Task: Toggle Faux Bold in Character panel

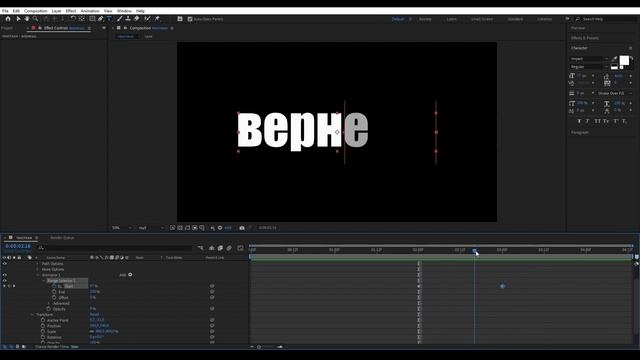Action: coord(579,121)
